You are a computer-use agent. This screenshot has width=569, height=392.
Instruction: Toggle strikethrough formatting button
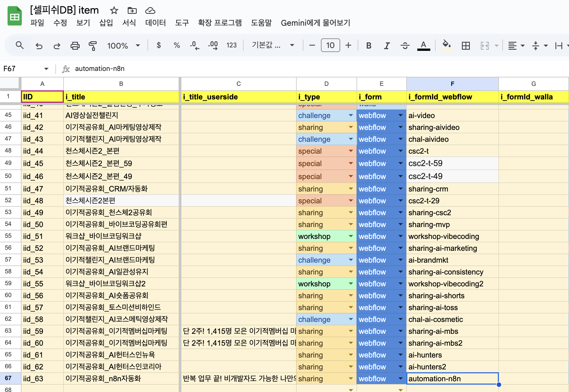405,45
